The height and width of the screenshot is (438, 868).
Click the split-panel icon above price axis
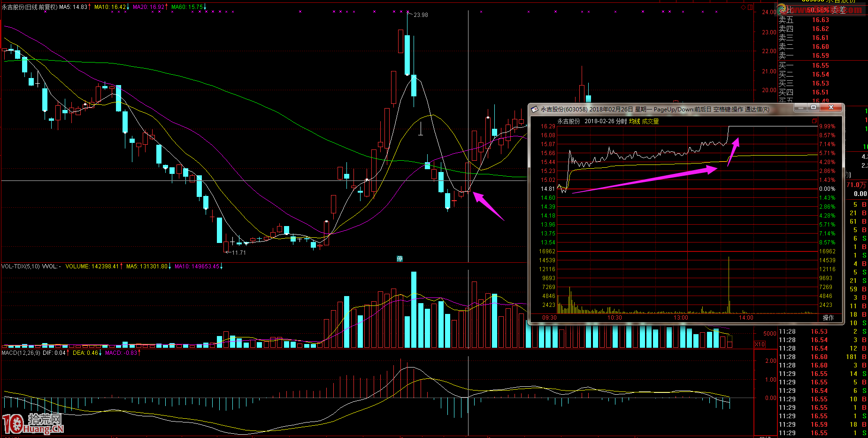coord(750,7)
